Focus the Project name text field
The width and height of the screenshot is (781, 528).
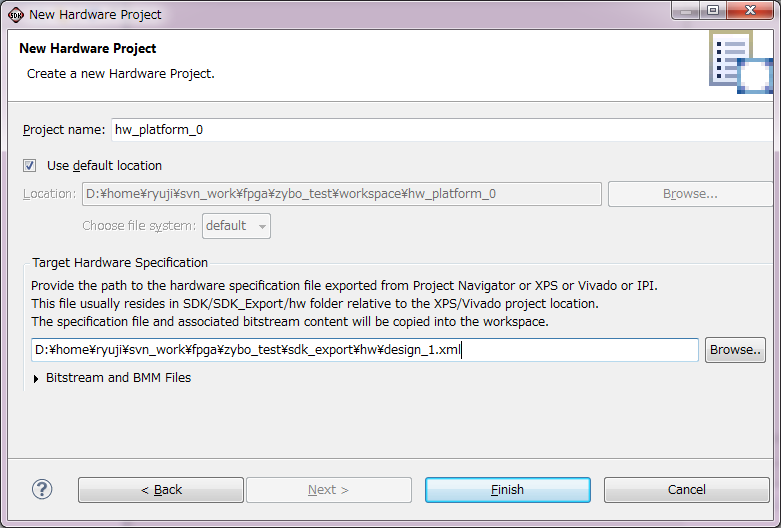(442, 130)
